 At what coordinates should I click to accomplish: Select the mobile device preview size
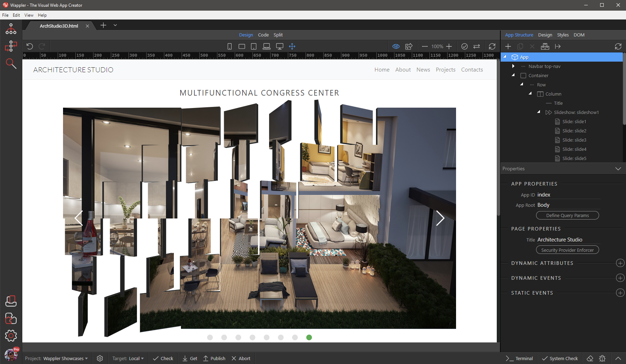pos(229,46)
